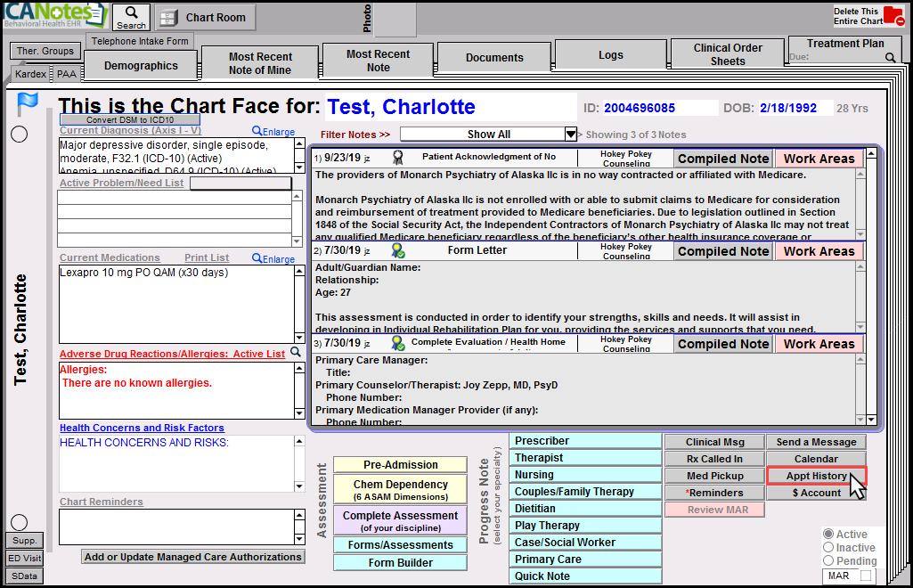Screen dimensions: 913x588
Task: Click the red Delete This Entire Chart folder
Action: pos(894,16)
